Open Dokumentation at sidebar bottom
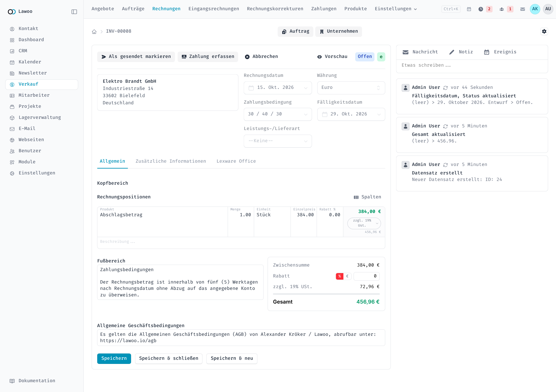The width and height of the screenshot is (556, 392). tap(42, 381)
